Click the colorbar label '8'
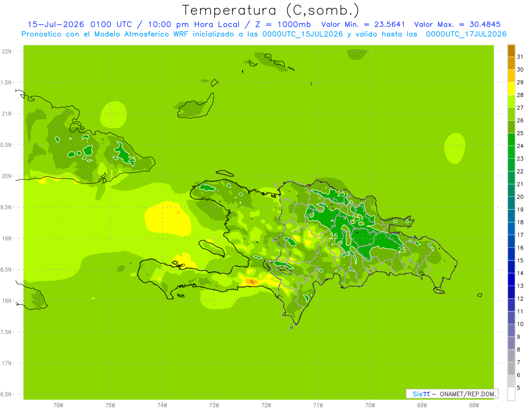This screenshot has height=411, width=532. [519, 349]
